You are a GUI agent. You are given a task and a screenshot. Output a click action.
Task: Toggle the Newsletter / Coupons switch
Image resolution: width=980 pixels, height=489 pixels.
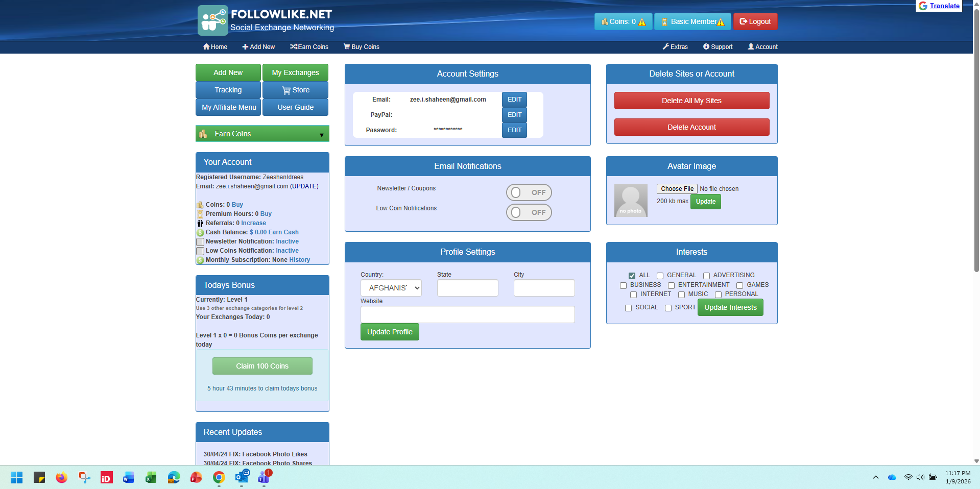pyautogui.click(x=529, y=192)
